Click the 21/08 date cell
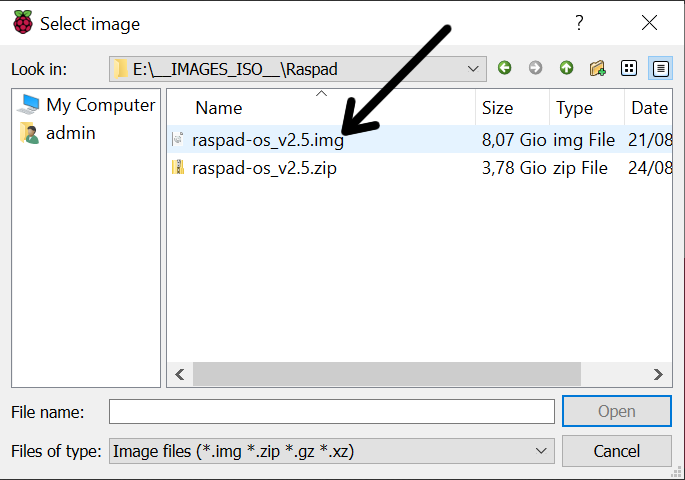Viewport: 685px width, 480px height. tap(650, 140)
